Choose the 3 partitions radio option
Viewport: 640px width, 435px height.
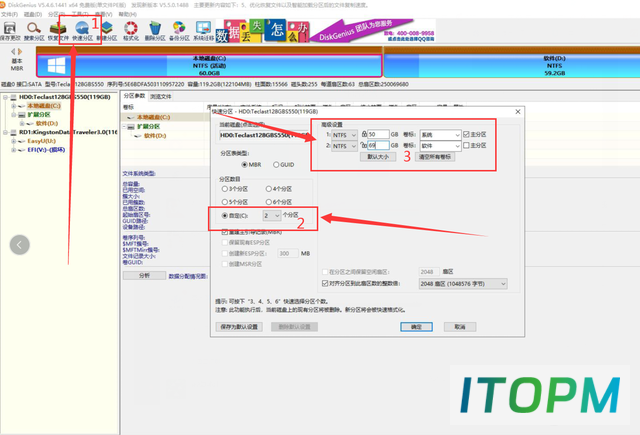(x=224, y=189)
